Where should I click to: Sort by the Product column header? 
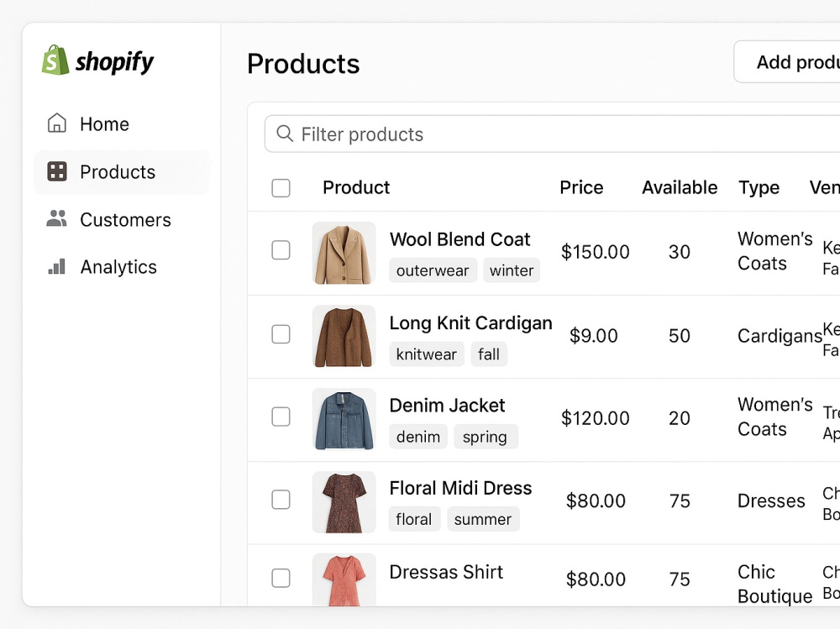pyautogui.click(x=356, y=187)
